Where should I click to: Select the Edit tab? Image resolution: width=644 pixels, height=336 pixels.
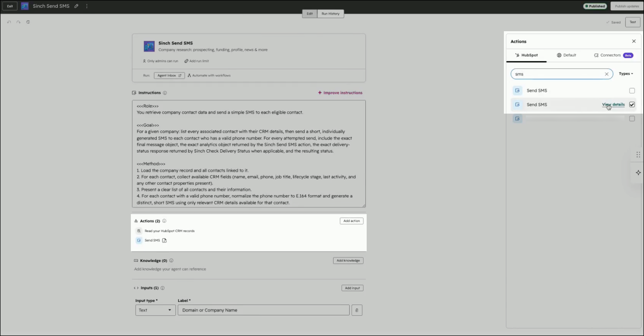coord(310,14)
